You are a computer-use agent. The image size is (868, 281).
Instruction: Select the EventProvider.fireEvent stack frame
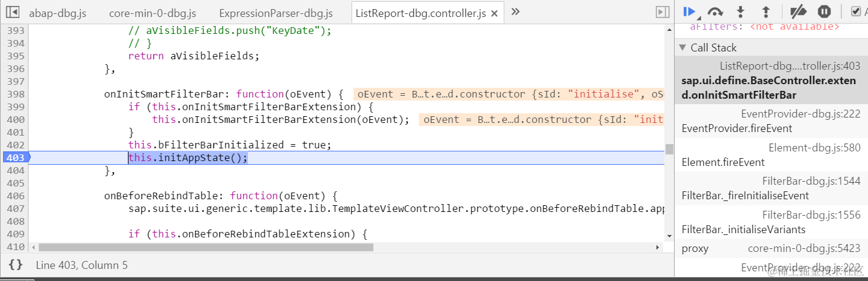point(771,121)
